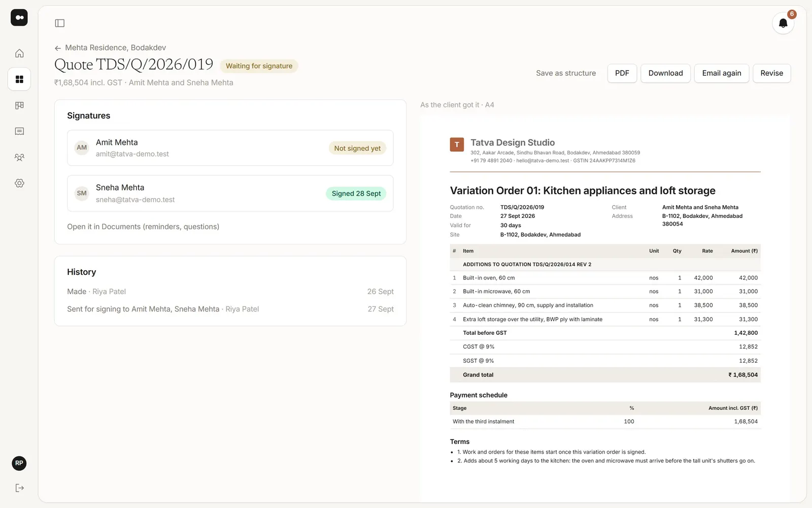The height and width of the screenshot is (508, 812).
Task: Click the 27 Sept 2026 date value
Action: pyautogui.click(x=518, y=216)
